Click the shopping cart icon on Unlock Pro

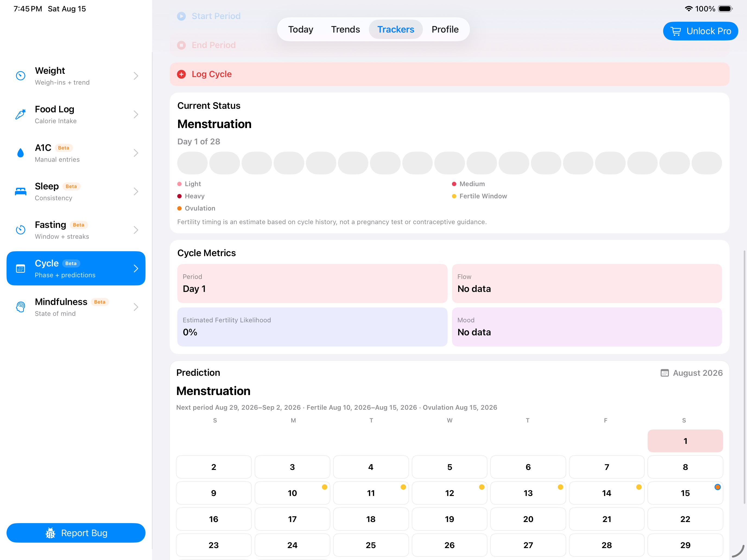click(675, 31)
